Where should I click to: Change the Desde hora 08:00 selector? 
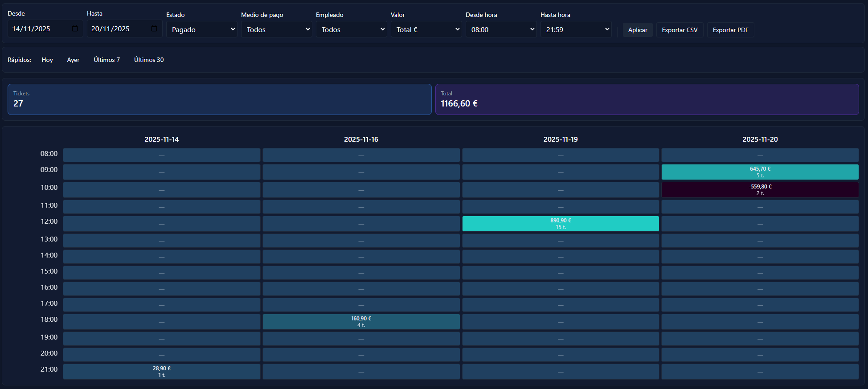tap(501, 29)
